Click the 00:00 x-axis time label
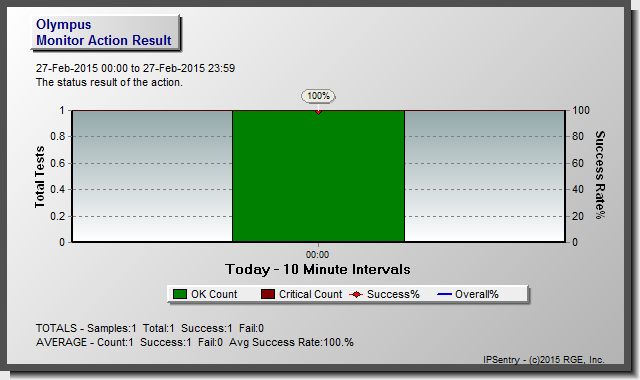 click(x=318, y=255)
